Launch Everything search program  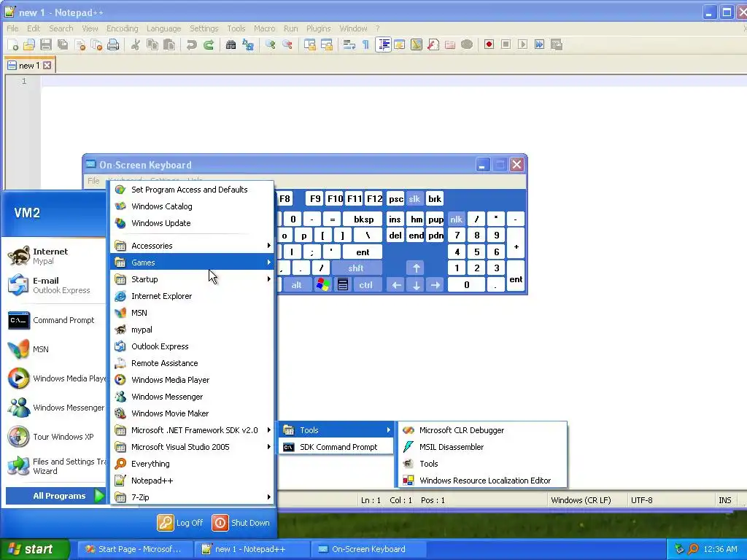tap(193, 464)
